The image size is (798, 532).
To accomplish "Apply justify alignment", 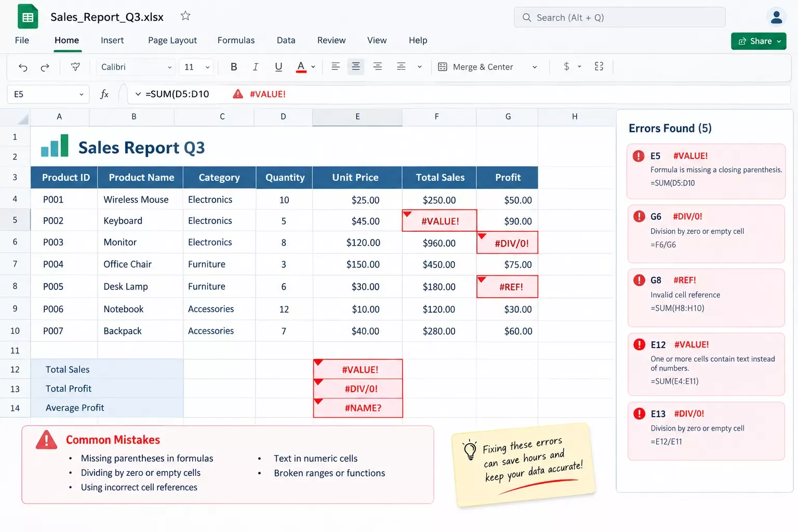I will [401, 66].
